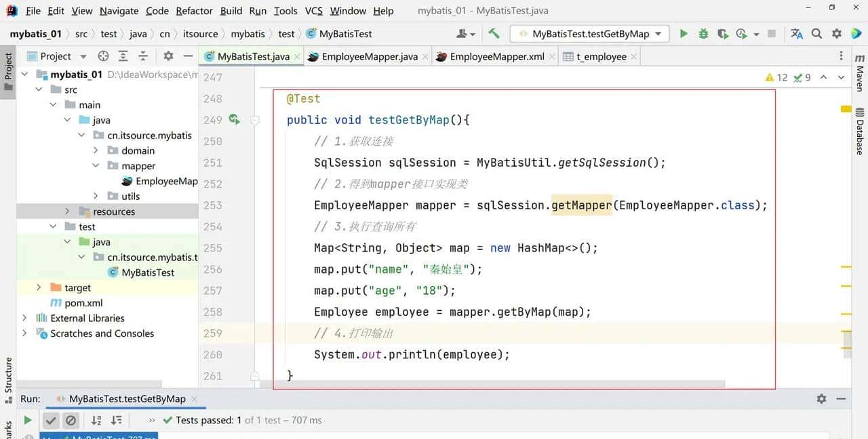Open Search Everywhere with the magnifier icon
868x439 pixels.
(815, 33)
